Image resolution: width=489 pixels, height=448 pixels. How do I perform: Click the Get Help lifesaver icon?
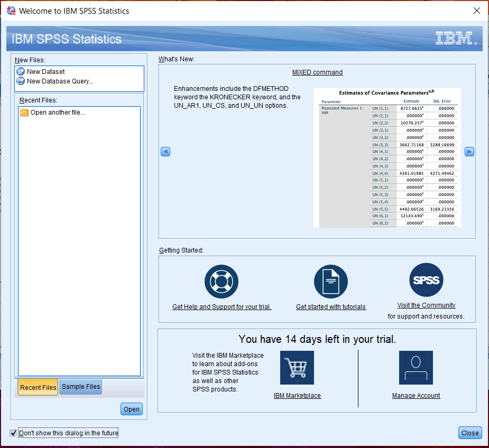point(222,281)
